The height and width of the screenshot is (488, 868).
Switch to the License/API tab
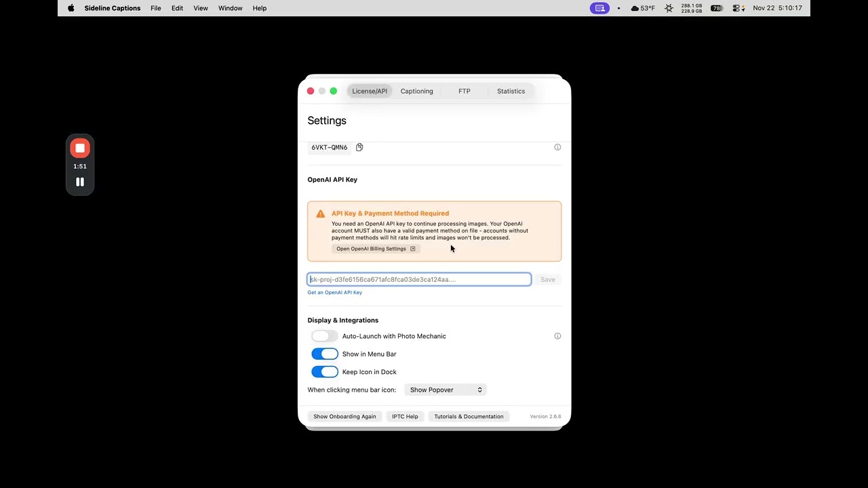(x=370, y=91)
